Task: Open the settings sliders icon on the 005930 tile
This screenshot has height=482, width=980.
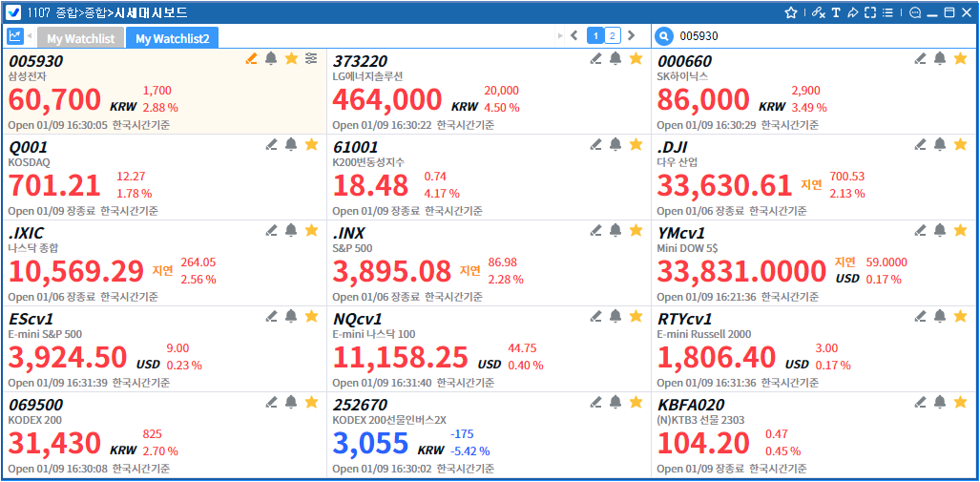Action: [x=311, y=59]
